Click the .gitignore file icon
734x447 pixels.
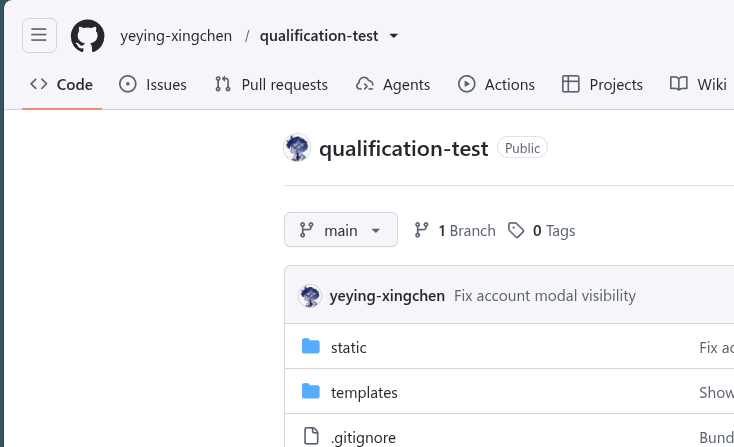pos(311,436)
